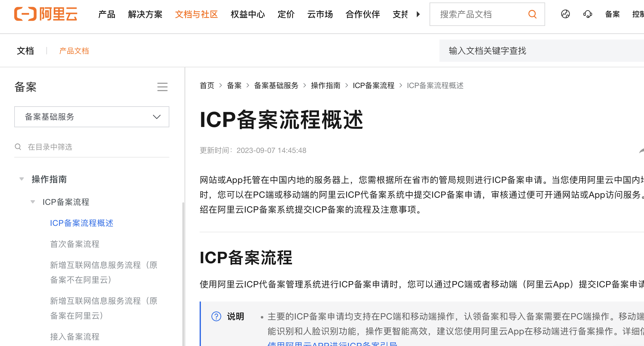Viewport: 644px width, 346px height.
Task: Open the 备案基础服务 dropdown
Action: coord(92,117)
